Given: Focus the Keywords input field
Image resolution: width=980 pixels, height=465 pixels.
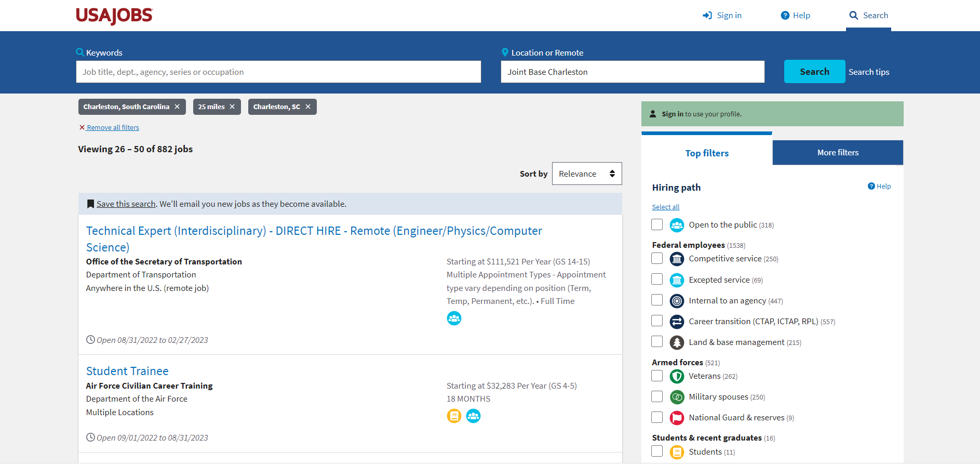Looking at the screenshot, I should point(278,72).
